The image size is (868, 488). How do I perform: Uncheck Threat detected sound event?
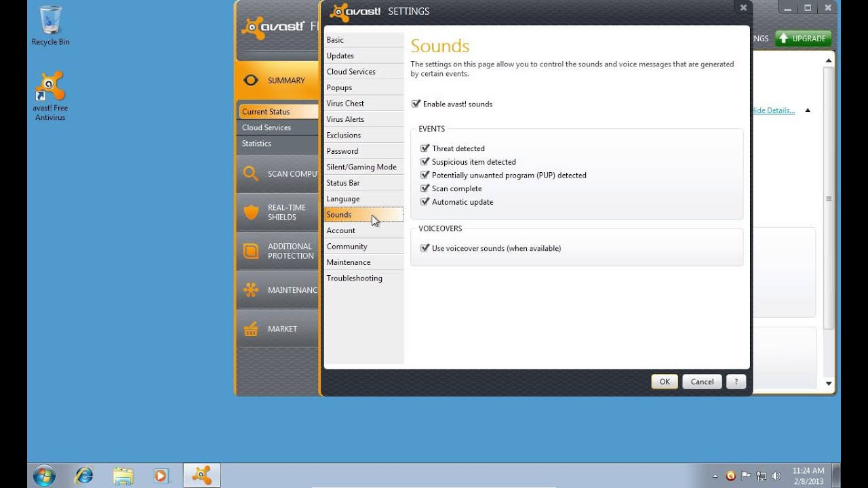(425, 148)
